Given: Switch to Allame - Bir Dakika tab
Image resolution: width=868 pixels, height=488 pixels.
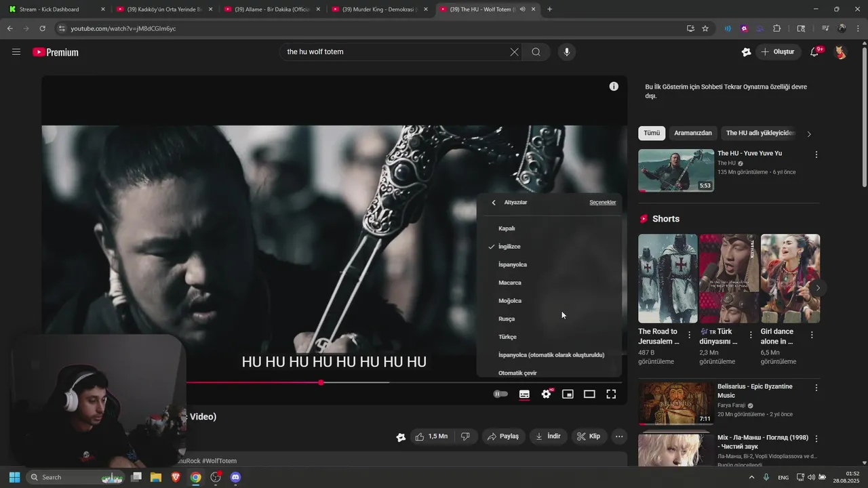Looking at the screenshot, I should point(272,9).
